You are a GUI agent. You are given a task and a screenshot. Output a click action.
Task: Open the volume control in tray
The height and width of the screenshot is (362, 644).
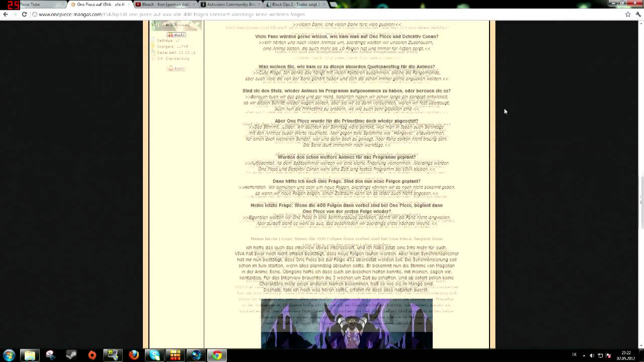coord(592,355)
